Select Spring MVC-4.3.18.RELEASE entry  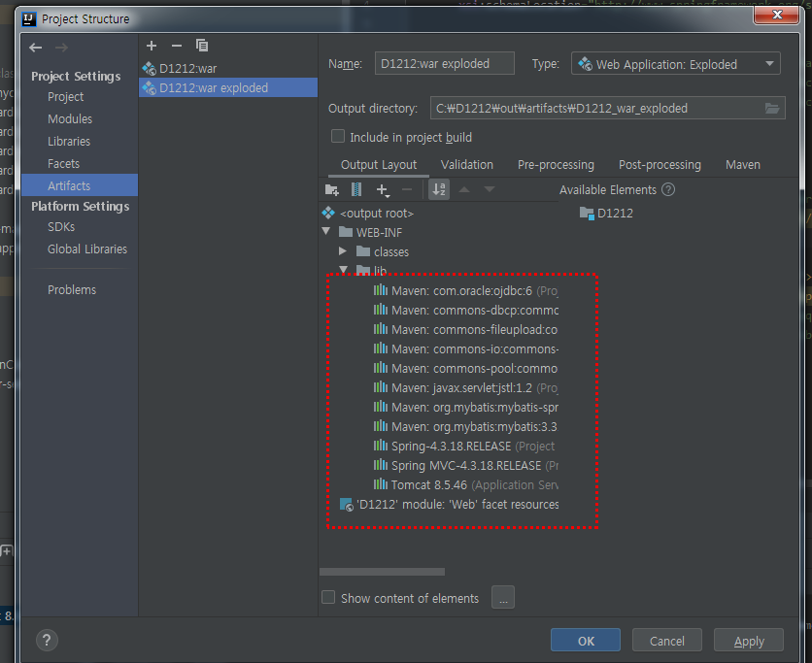click(x=465, y=465)
